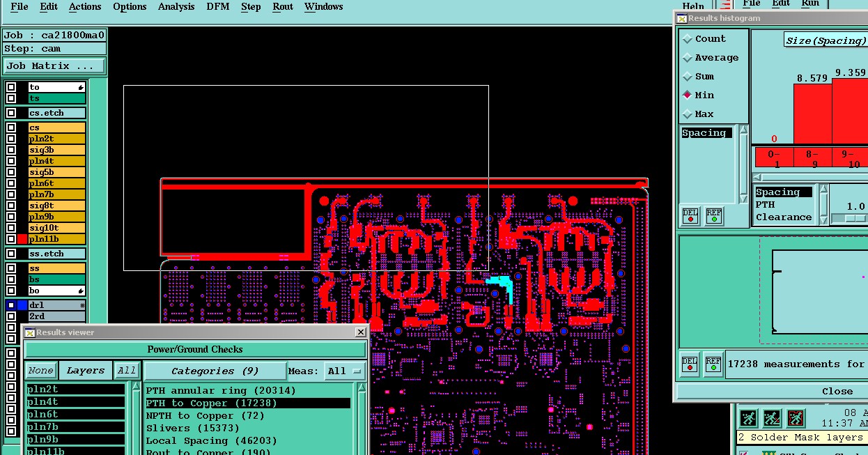
Task: Click the 0-1 bin label in the histogram
Action: tap(773, 157)
